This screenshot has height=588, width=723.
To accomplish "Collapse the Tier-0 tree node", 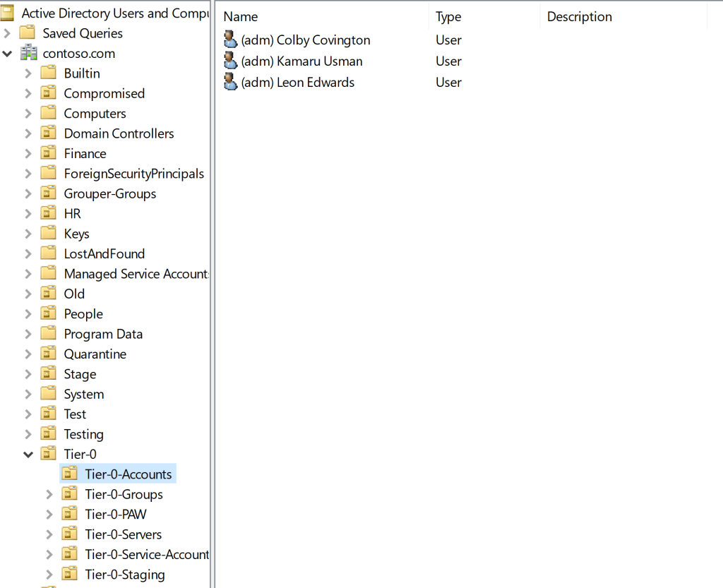I will [x=28, y=455].
